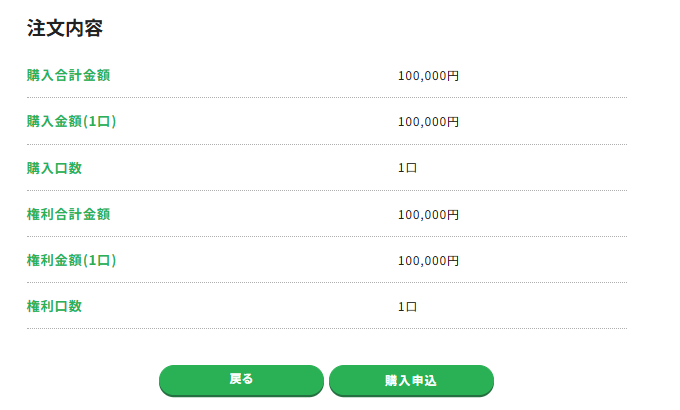This screenshot has width=680, height=410.
Task: Click the dotted divider beneath 権利合計金額
Action: (x=326, y=237)
